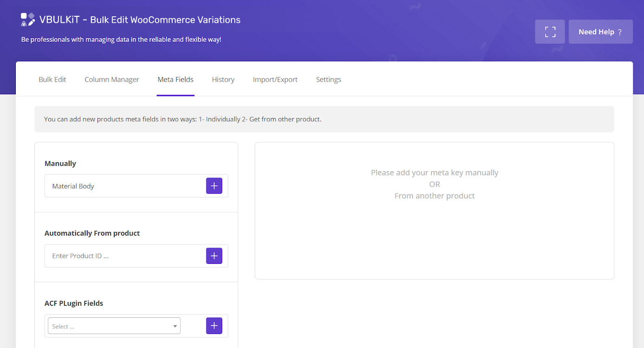Expand the ACF Plugin Fields dropdown
This screenshot has height=348, width=644.
pos(114,326)
